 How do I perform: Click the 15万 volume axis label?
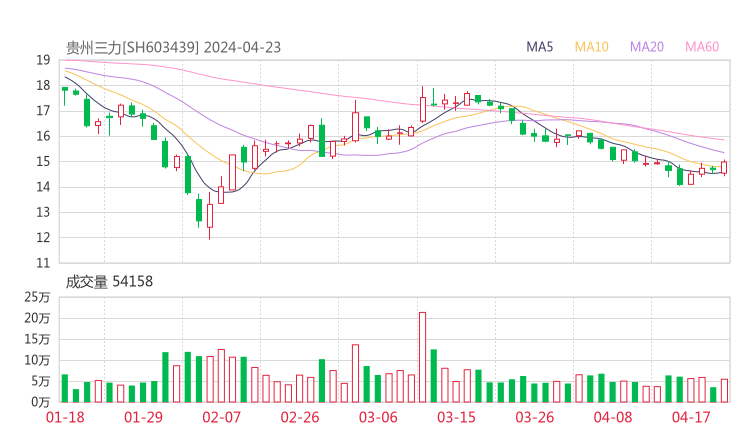click(x=37, y=339)
